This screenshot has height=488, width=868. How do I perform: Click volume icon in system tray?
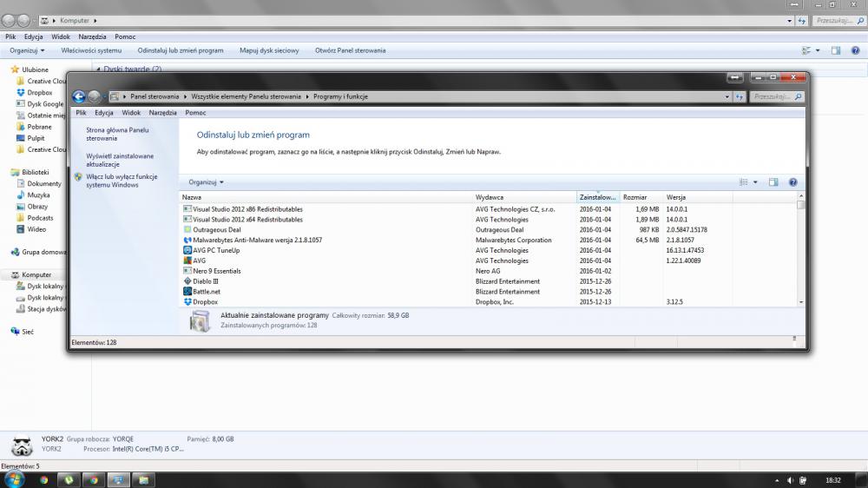(x=791, y=480)
